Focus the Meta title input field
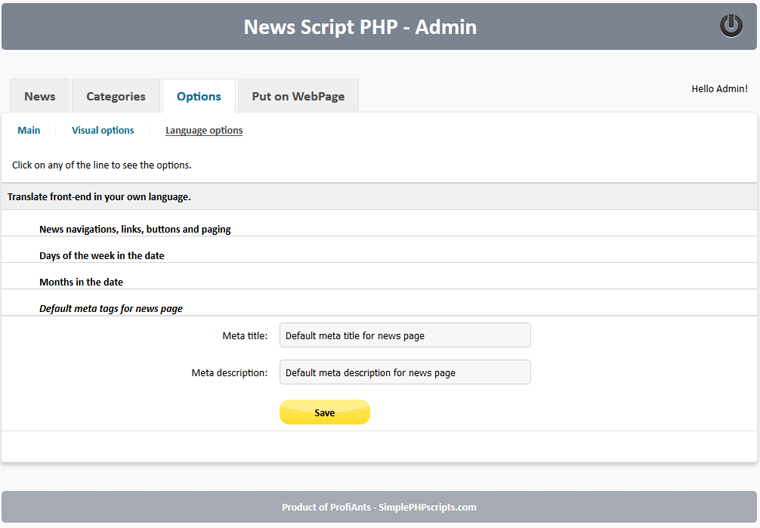This screenshot has width=760, height=528. [x=405, y=336]
